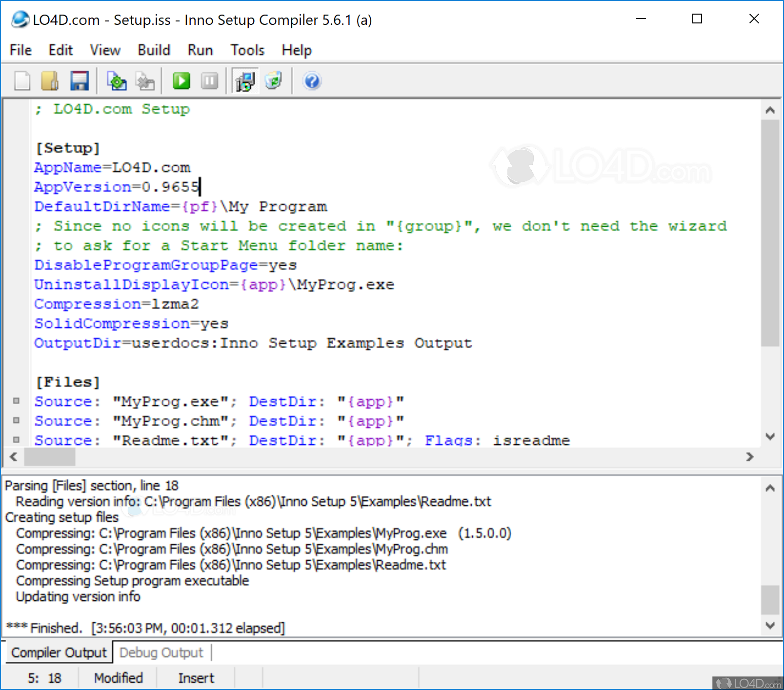Image resolution: width=784 pixels, height=690 pixels.
Task: Click the AppVersion=0.9655 line
Action: coord(117,187)
